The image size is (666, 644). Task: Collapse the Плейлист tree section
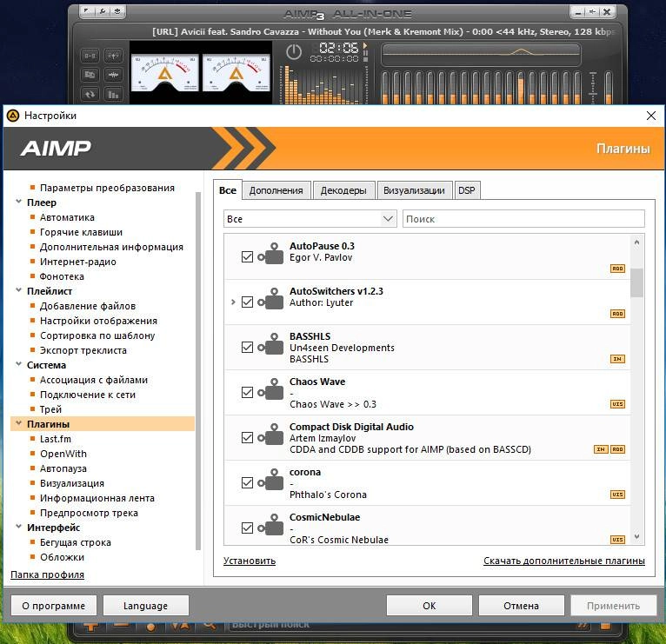pos(18,290)
